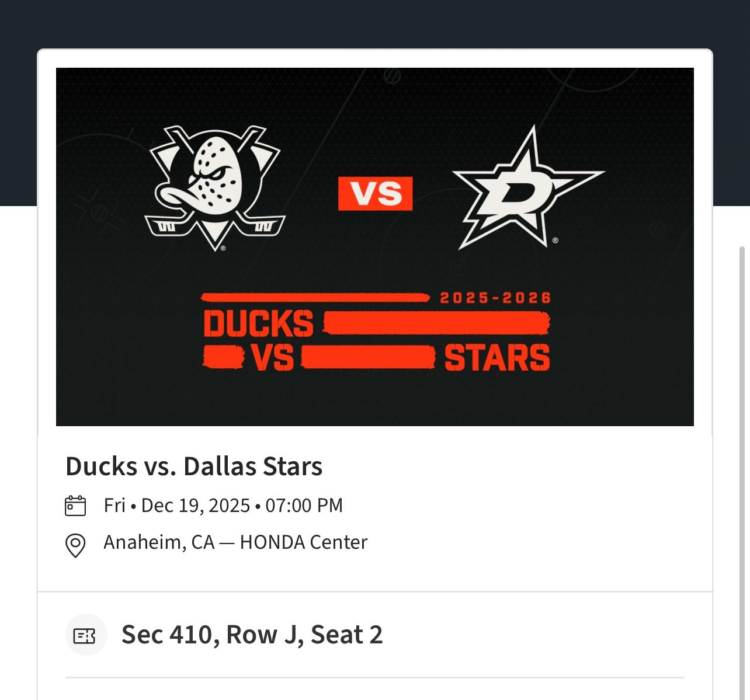Click the thin orange line beside 2025-2026
The image size is (750, 700).
click(315, 298)
